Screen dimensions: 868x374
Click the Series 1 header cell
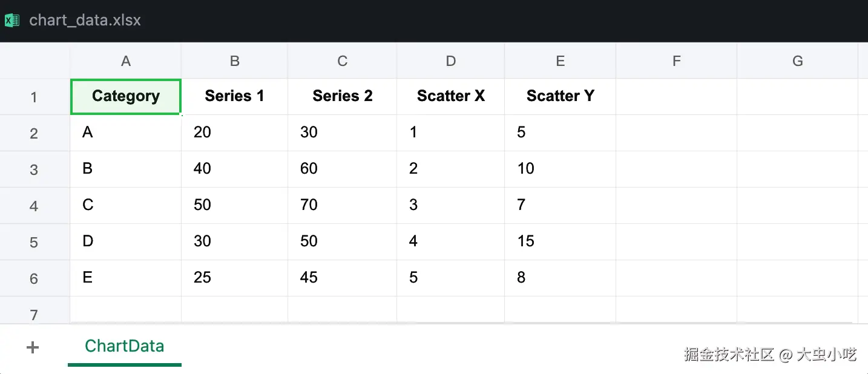[234, 96]
